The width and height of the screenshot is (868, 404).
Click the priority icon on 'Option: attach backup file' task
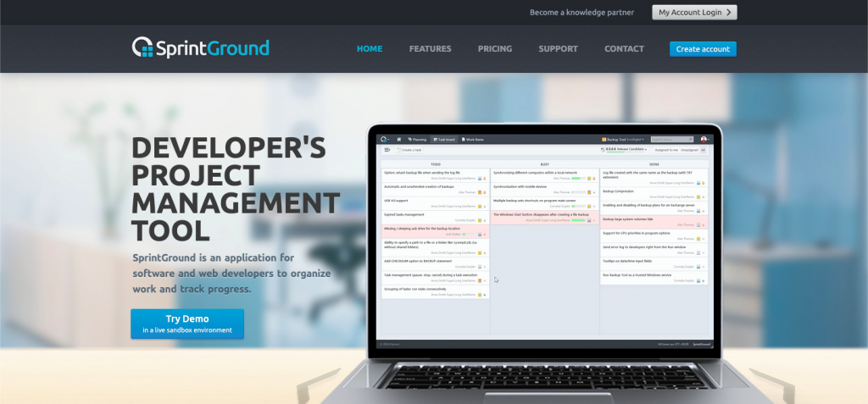click(x=485, y=178)
